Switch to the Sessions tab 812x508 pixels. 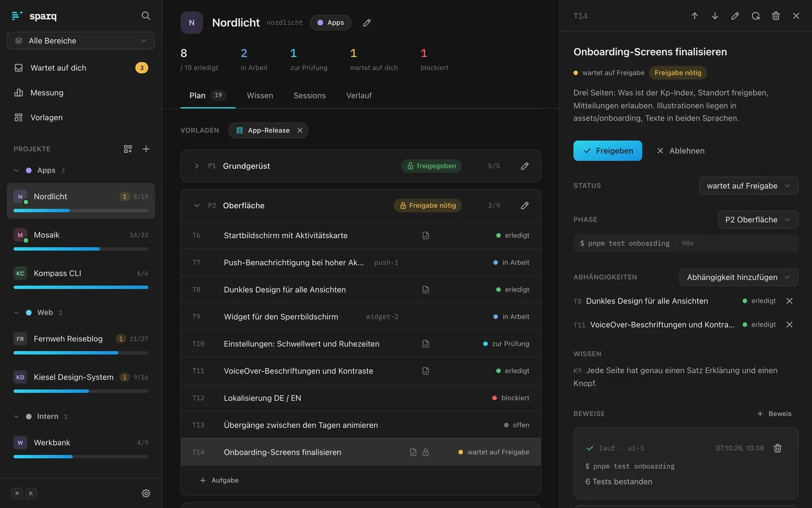click(x=310, y=96)
